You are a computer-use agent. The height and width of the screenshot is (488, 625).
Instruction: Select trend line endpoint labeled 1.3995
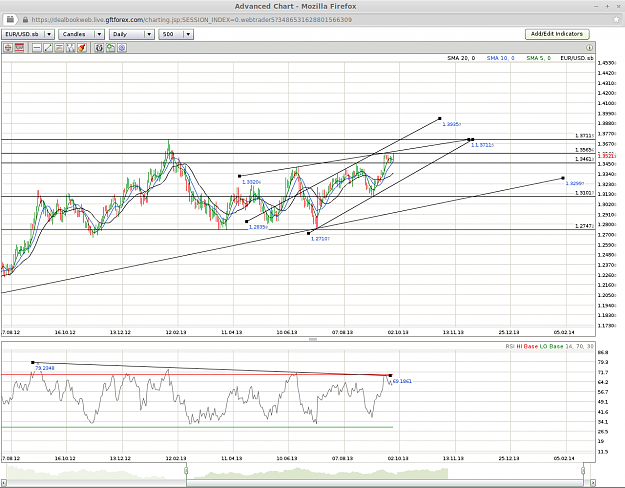point(440,118)
